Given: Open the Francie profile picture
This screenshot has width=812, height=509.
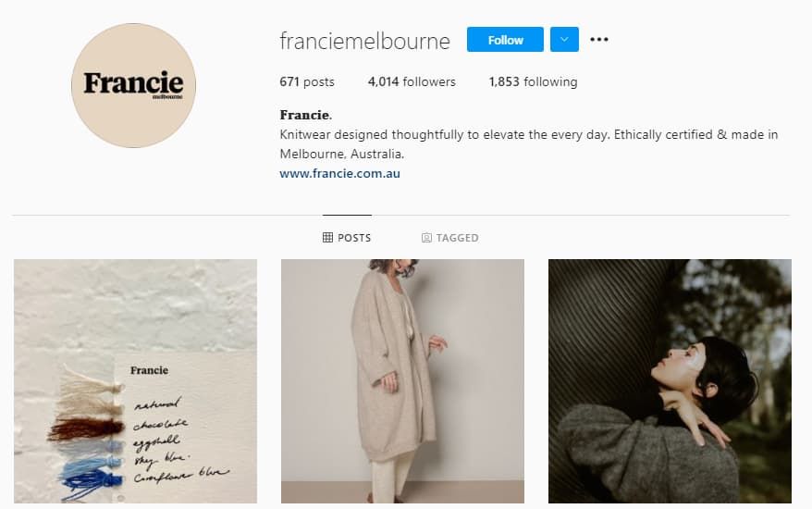Looking at the screenshot, I should point(133,85).
